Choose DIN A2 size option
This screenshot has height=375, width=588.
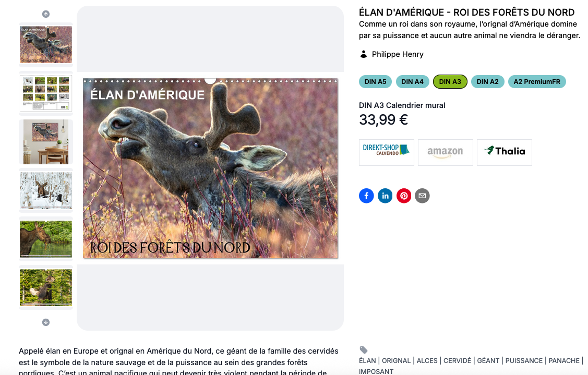pos(487,82)
